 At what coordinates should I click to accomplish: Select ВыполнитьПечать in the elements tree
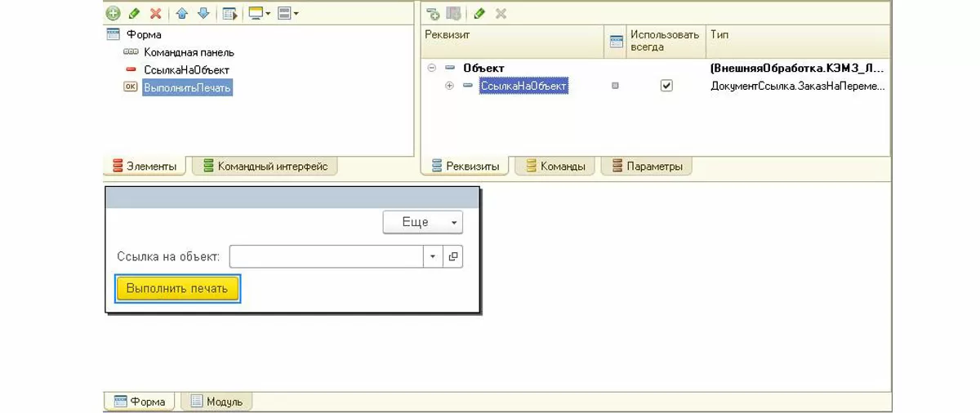click(187, 87)
